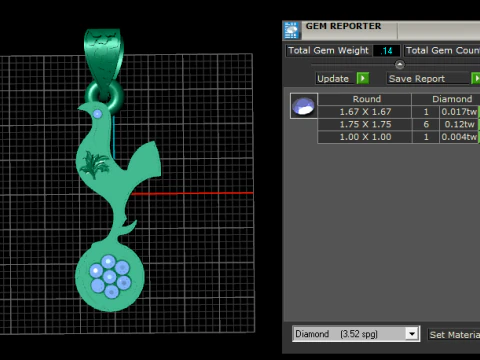This screenshot has width=480, height=360.
Task: Click the quantity 1 cell in the 1.67 row
Action: tap(426, 112)
